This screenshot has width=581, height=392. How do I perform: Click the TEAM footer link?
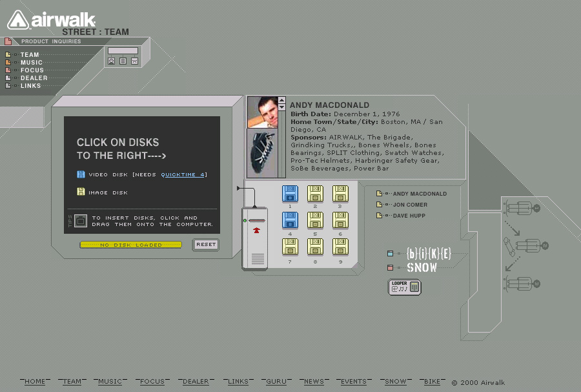[72, 381]
